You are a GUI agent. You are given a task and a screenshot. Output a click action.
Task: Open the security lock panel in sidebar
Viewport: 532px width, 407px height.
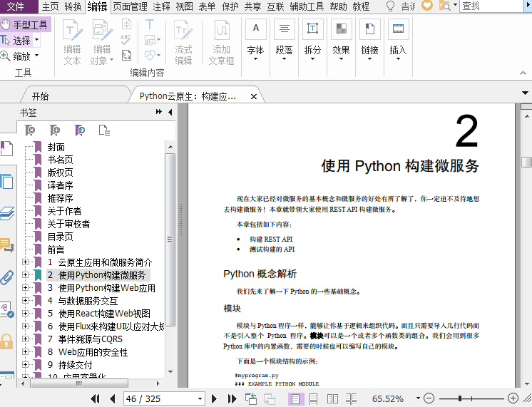pyautogui.click(x=7, y=341)
